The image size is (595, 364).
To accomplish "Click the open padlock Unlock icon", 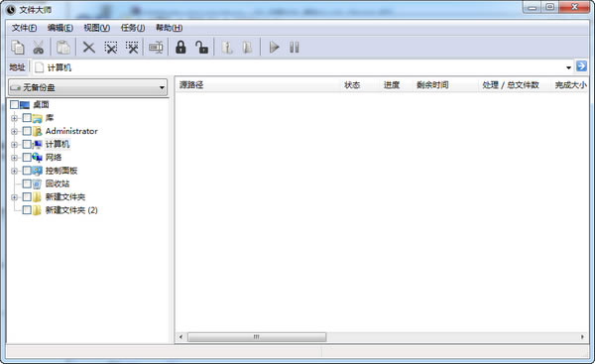I will [x=201, y=47].
